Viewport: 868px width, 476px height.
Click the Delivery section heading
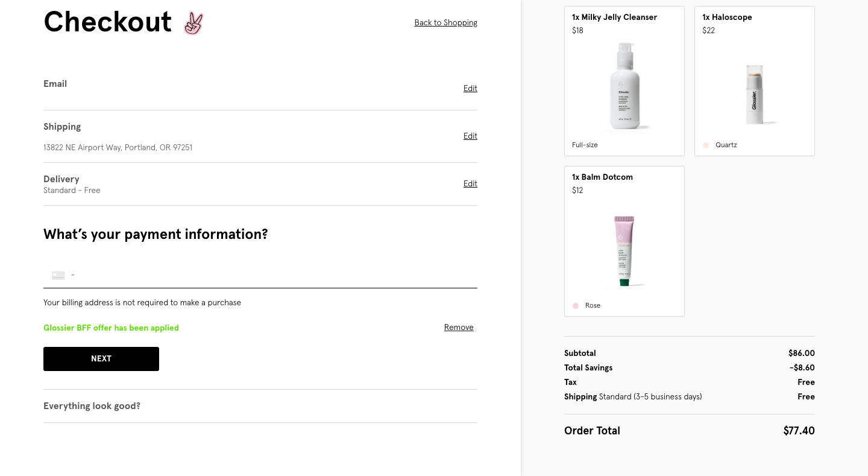click(61, 179)
